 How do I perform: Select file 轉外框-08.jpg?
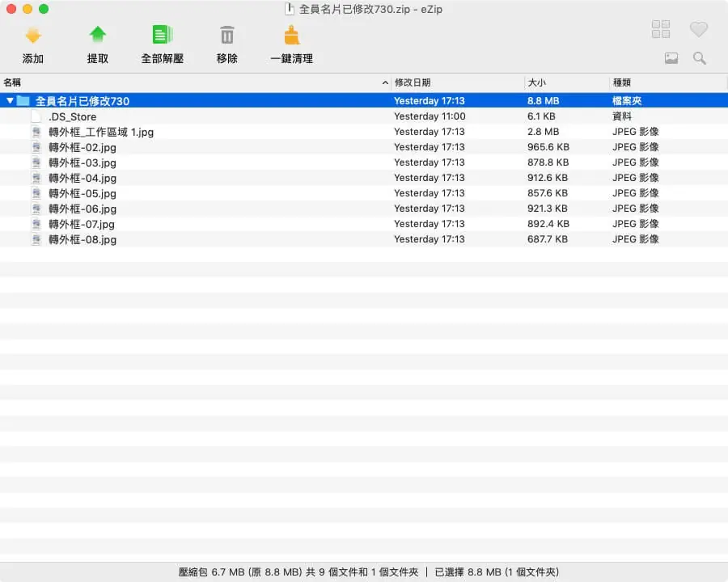(x=83, y=239)
